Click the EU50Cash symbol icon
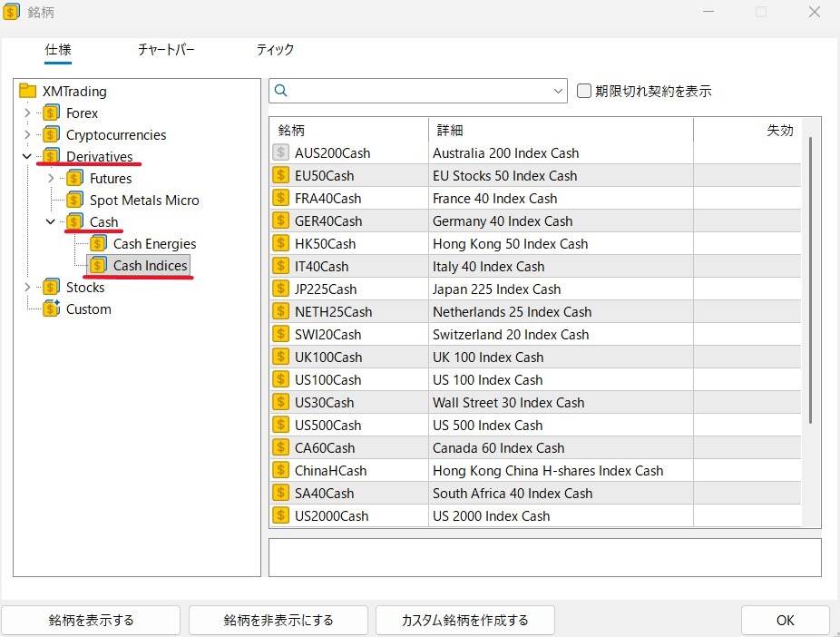This screenshot has height=637, width=840. pos(280,175)
